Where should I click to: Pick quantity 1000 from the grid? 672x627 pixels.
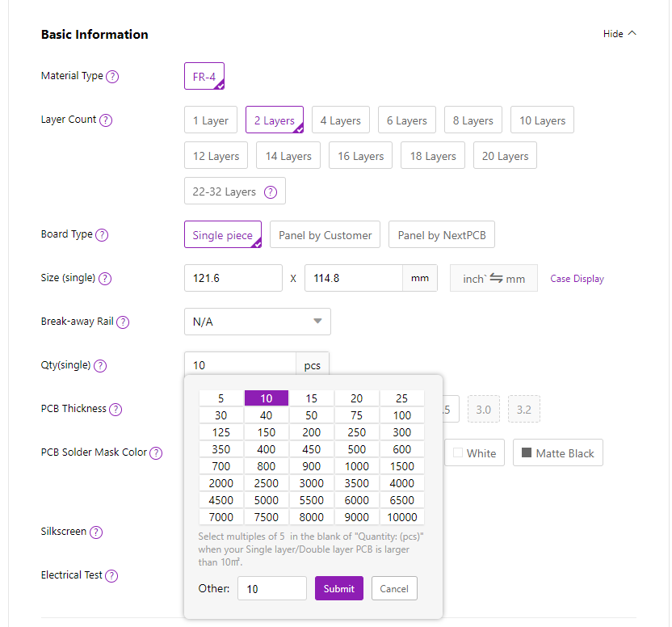pyautogui.click(x=356, y=466)
